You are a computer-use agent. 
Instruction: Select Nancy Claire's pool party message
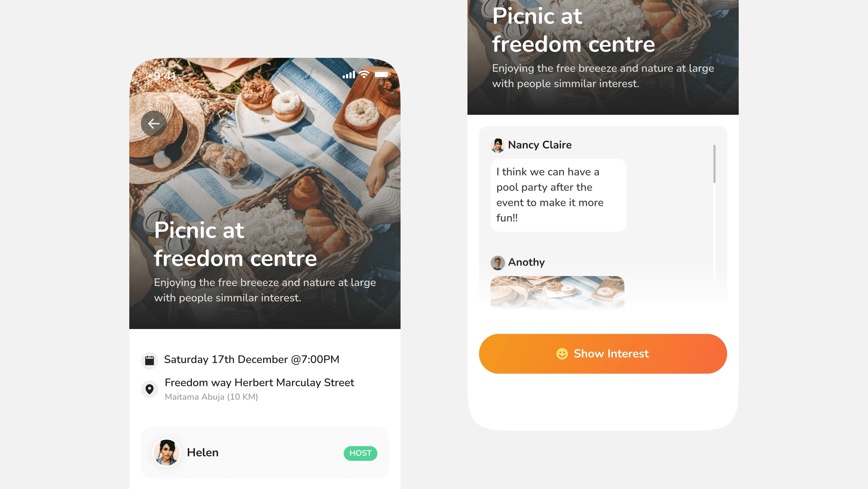[558, 195]
